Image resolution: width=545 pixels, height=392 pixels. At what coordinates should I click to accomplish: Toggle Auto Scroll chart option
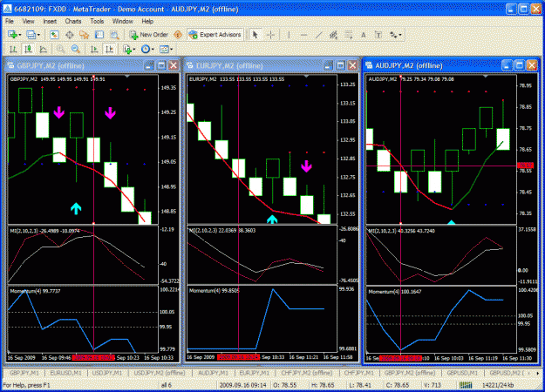tap(94, 50)
